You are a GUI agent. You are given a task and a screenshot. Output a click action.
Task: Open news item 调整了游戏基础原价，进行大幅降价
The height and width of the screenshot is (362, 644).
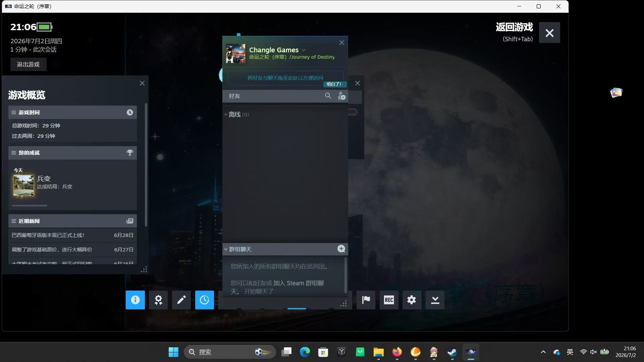coord(72,250)
